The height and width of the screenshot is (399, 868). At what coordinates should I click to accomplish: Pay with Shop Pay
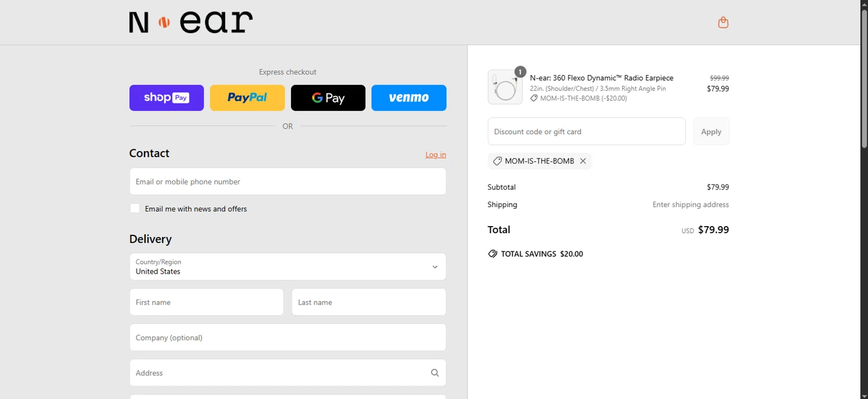[x=167, y=98]
